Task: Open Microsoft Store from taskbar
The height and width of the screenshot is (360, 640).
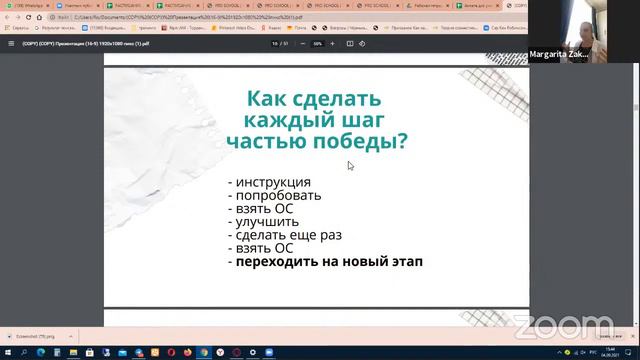Action: coord(90,352)
